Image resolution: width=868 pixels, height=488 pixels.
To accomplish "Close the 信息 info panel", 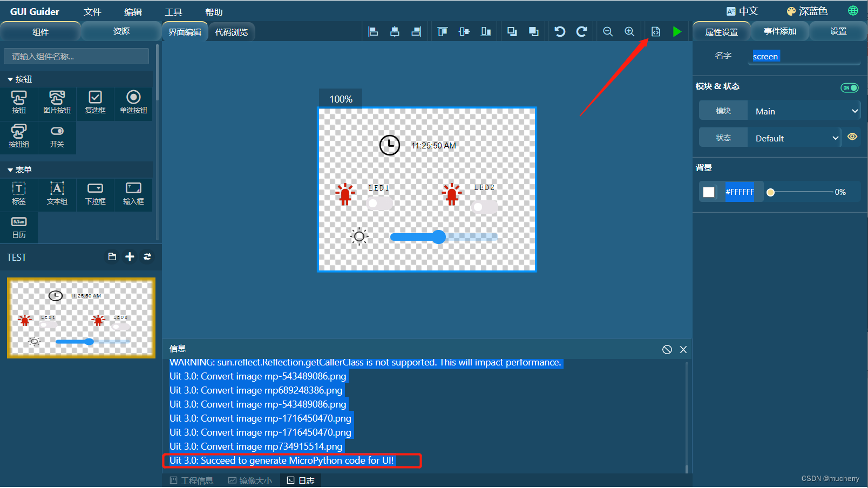I will pos(683,350).
